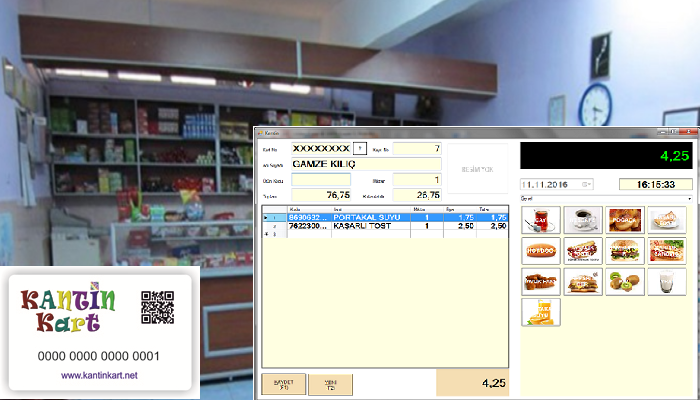This screenshot has width=700, height=400.
Task: Select the coffee cup product button
Action: tap(583, 220)
